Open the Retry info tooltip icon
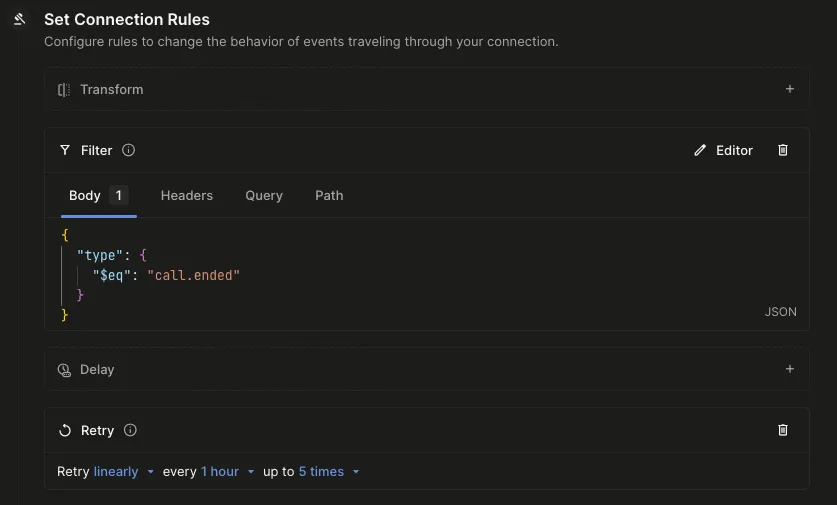Screen dimensions: 837x505 tap(130, 430)
